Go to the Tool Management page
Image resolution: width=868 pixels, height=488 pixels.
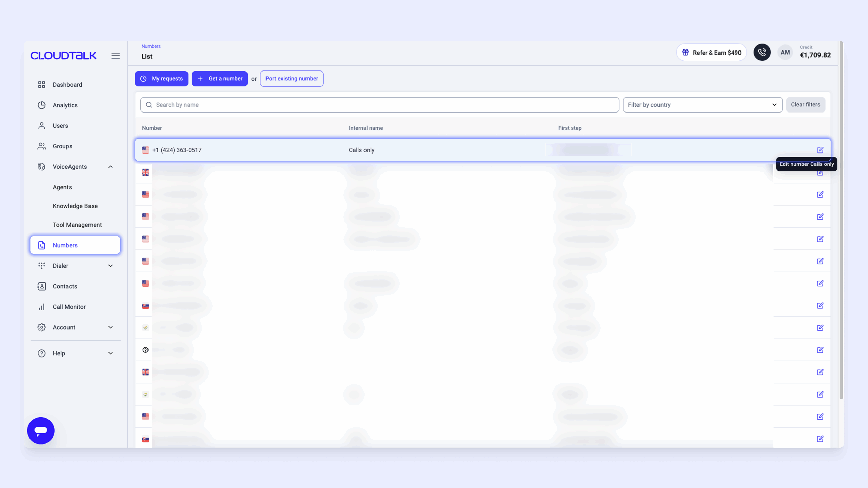77,225
